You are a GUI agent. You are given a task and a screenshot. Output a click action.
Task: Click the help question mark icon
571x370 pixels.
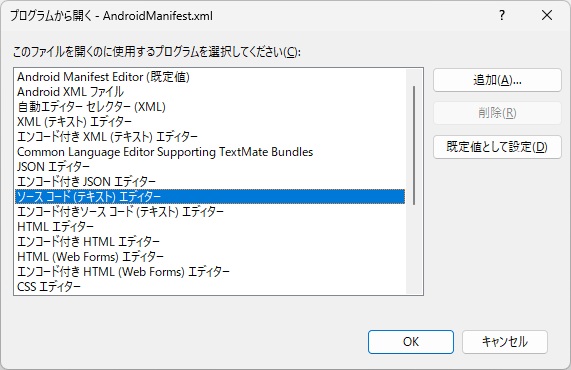tap(502, 15)
